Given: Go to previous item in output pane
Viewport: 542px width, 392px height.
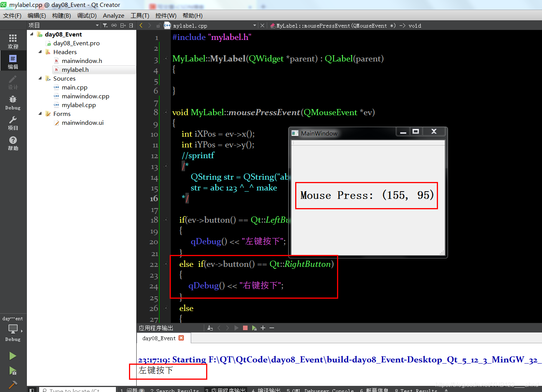Looking at the screenshot, I should (x=219, y=328).
